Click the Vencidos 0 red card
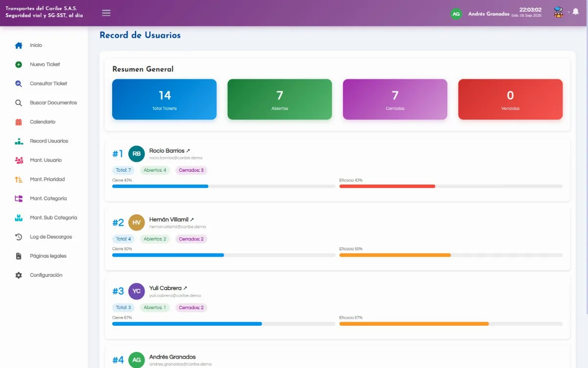Screen dimensions: 588x368 [511, 99]
